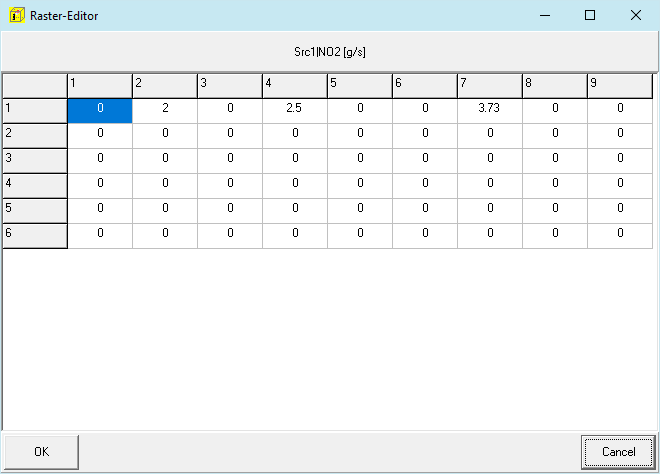Select cell in row 6 column 8
The width and height of the screenshot is (660, 474).
pyautogui.click(x=555, y=236)
